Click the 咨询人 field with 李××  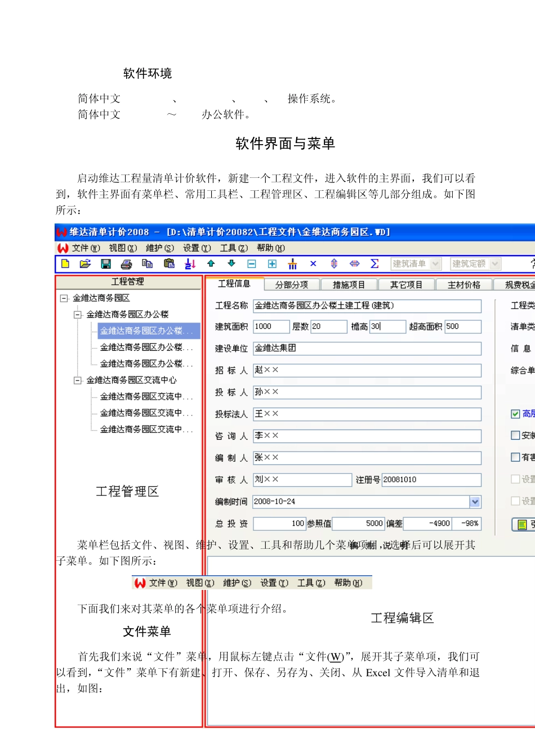[367, 436]
